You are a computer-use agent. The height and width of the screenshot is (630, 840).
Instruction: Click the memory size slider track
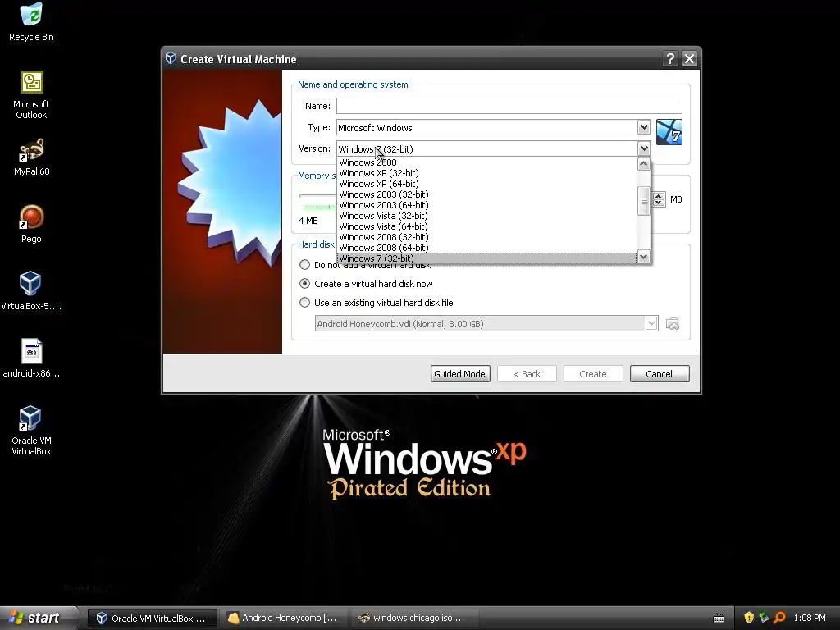(x=317, y=197)
